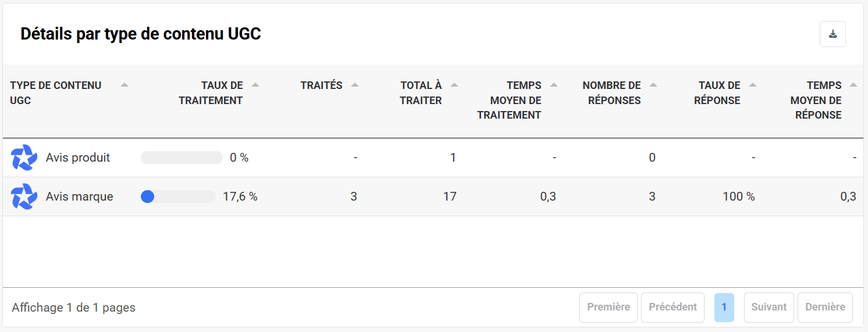Sort by Temps moyen de réponse arrow
Viewport: 868px width, 332px height.
853,85
